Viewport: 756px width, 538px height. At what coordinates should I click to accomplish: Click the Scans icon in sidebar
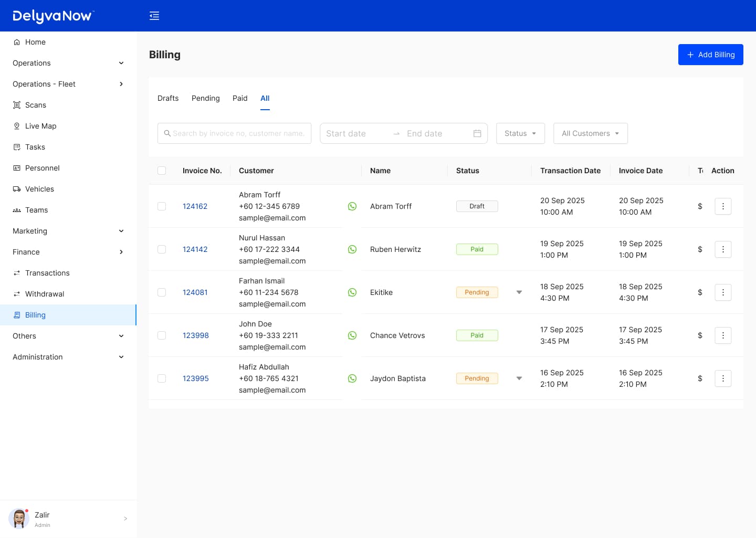17,105
